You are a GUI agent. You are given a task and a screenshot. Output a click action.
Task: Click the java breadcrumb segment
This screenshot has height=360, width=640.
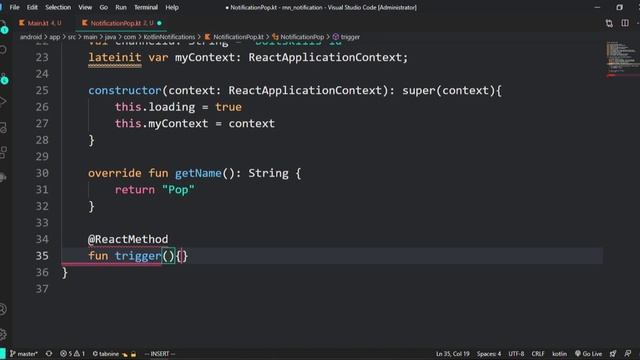pyautogui.click(x=110, y=37)
